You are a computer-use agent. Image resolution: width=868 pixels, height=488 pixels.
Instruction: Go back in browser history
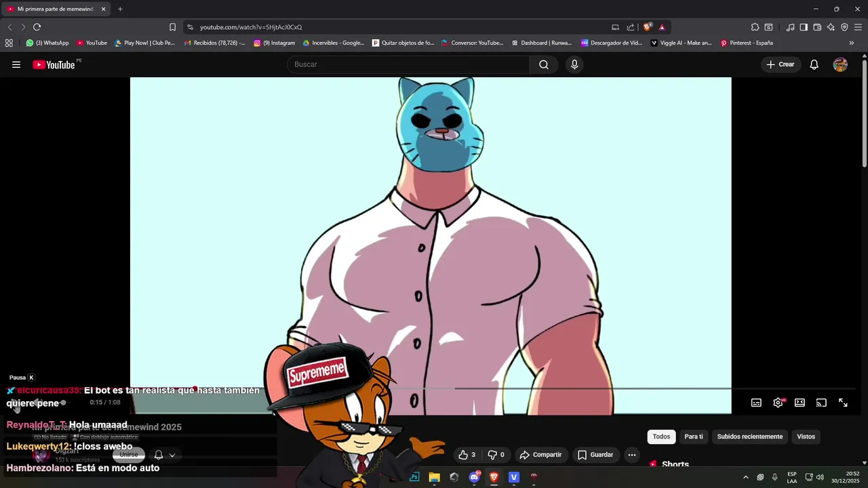pos(9,27)
